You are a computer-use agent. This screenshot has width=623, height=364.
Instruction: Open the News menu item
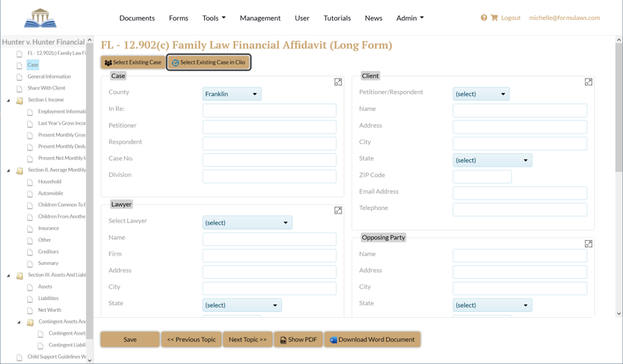click(373, 18)
